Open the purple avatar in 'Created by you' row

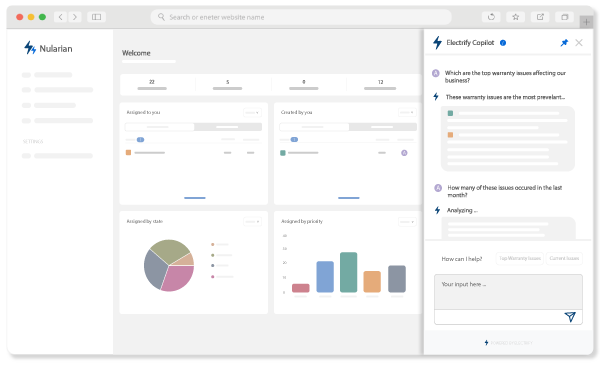pos(404,153)
